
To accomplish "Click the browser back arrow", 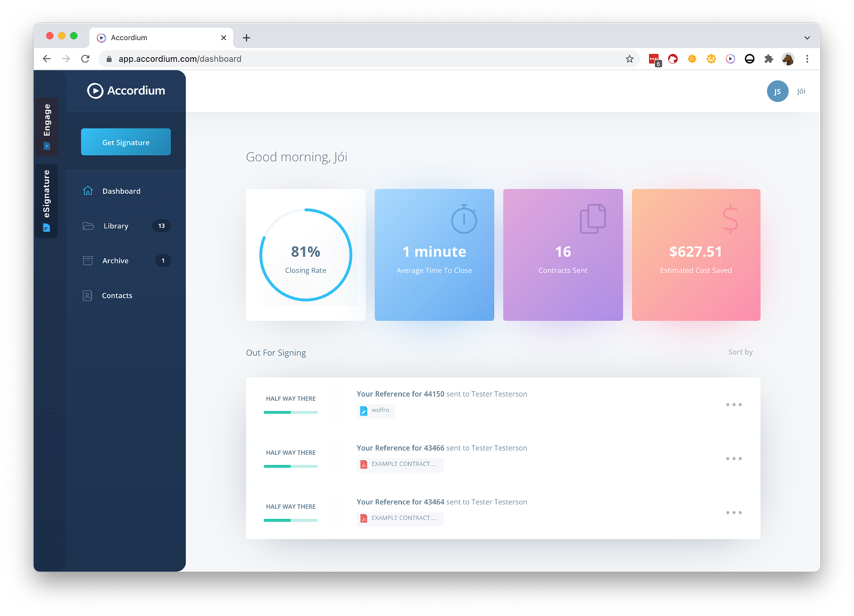I will [x=47, y=59].
